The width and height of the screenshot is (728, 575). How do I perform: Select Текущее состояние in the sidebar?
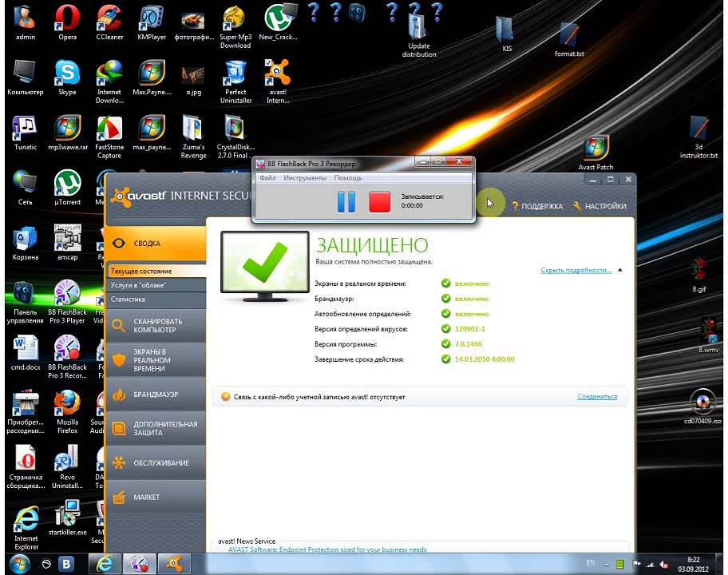point(156,271)
